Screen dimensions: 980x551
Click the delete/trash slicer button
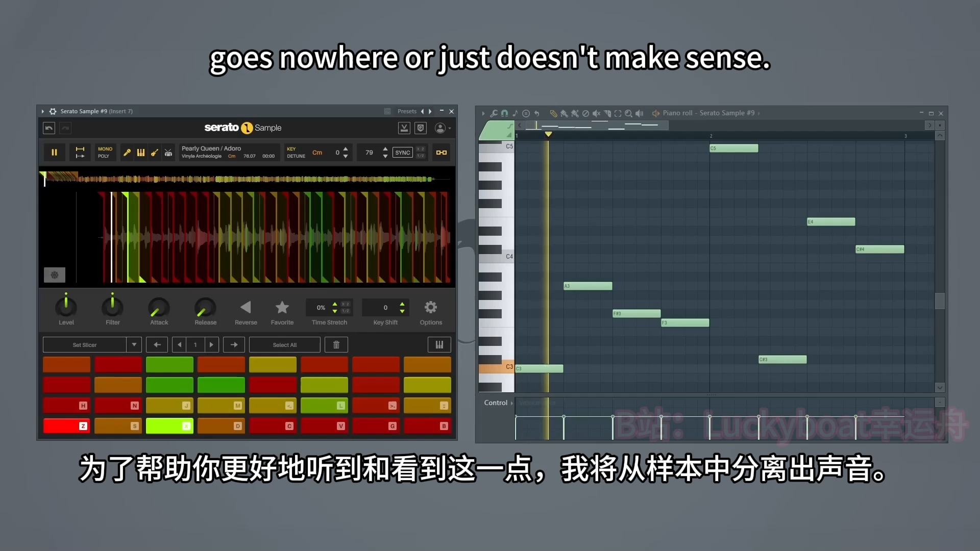[x=336, y=345]
